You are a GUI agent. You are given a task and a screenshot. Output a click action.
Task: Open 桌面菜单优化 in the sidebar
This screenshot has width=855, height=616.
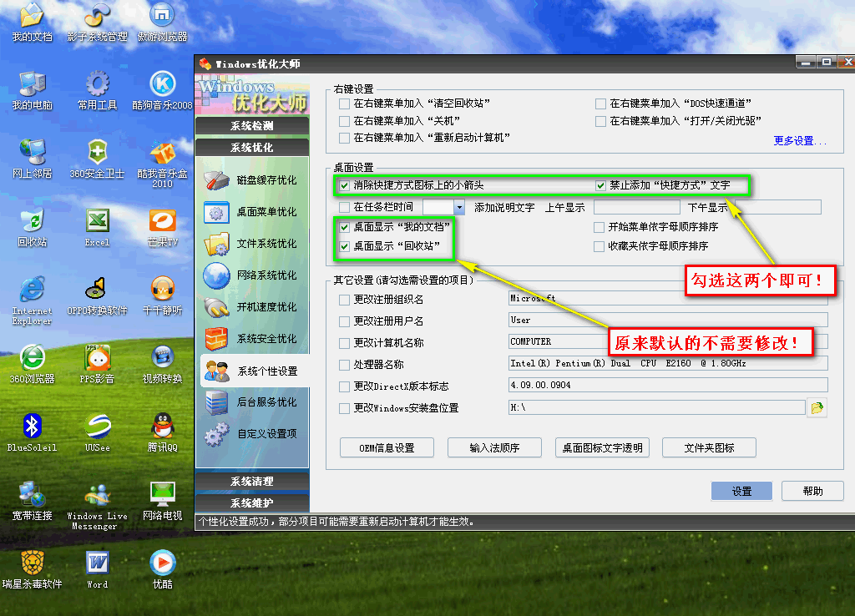point(252,212)
